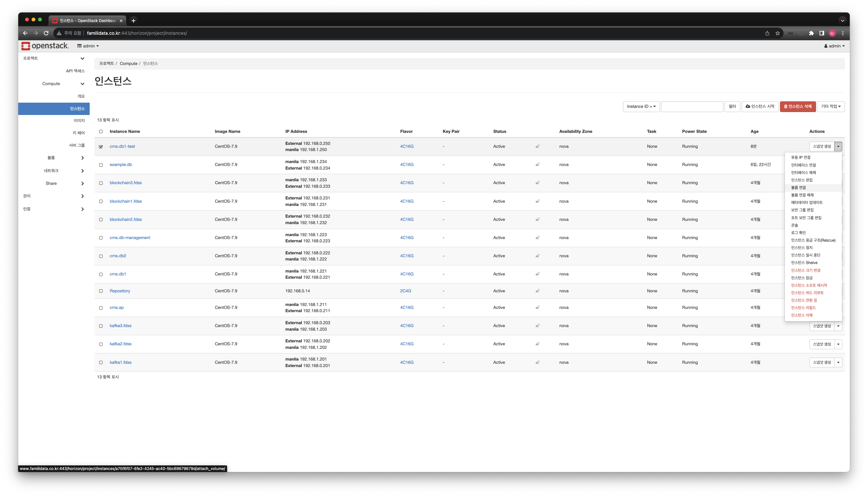Open the browser side panel icon
868x496 pixels.
[x=822, y=33]
